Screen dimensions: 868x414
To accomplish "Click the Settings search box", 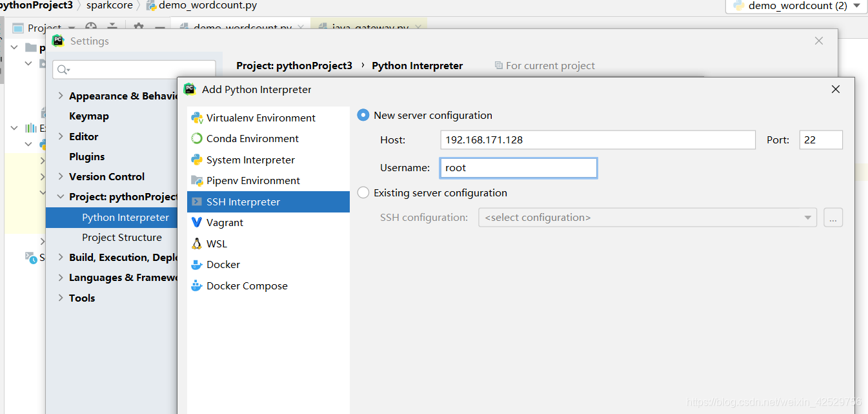I will click(134, 70).
